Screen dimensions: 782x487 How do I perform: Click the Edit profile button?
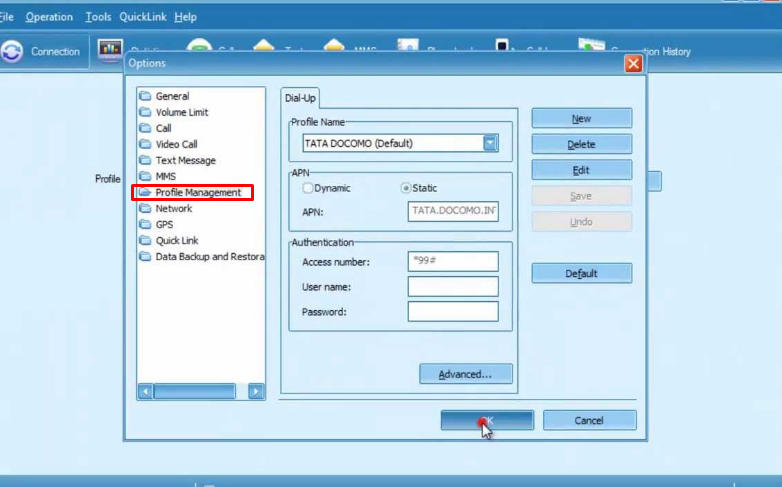582,170
